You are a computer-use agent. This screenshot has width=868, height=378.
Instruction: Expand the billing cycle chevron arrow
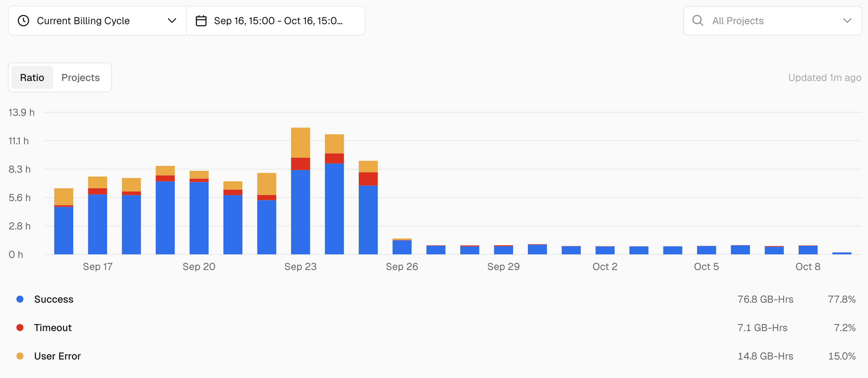tap(172, 21)
